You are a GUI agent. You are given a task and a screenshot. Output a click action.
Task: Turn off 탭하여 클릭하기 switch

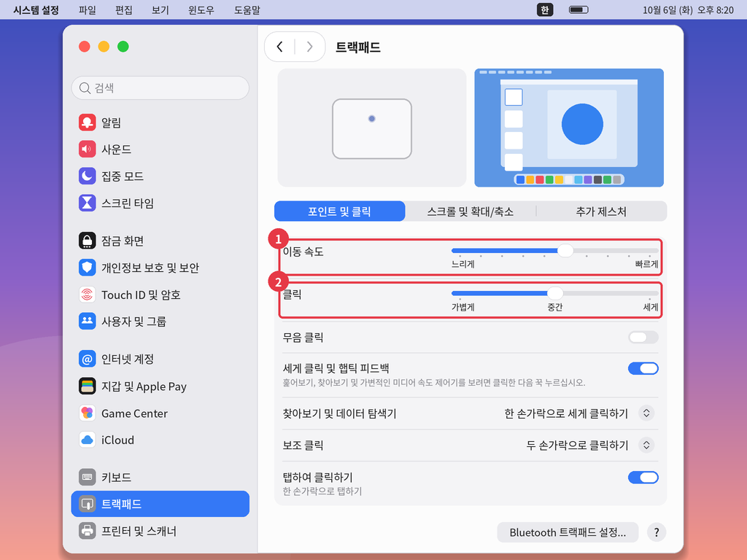point(643,478)
